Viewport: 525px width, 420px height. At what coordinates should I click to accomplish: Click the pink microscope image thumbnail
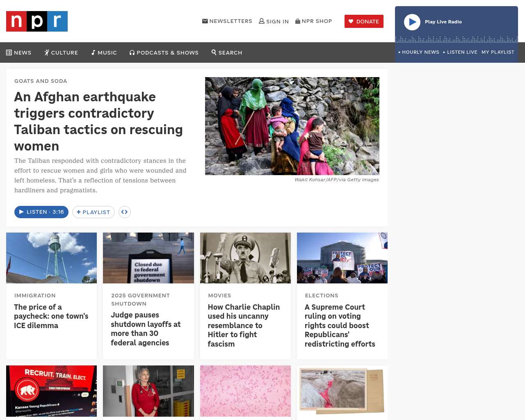245,391
